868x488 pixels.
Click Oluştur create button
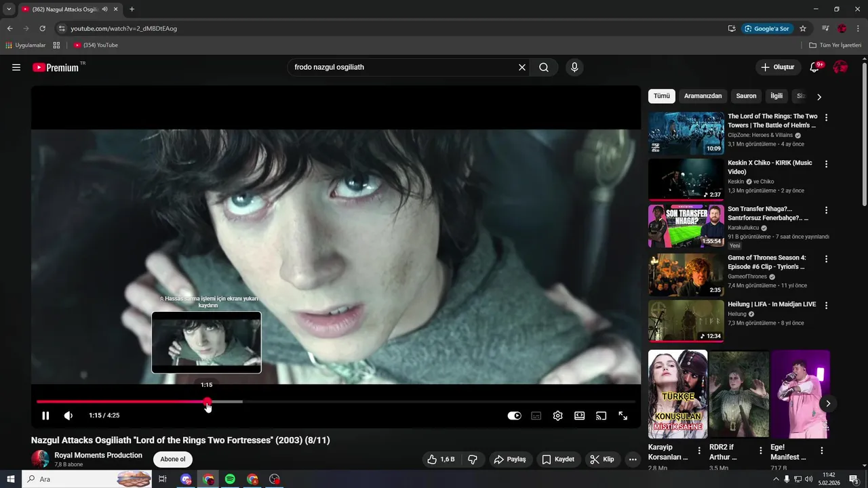coord(777,67)
